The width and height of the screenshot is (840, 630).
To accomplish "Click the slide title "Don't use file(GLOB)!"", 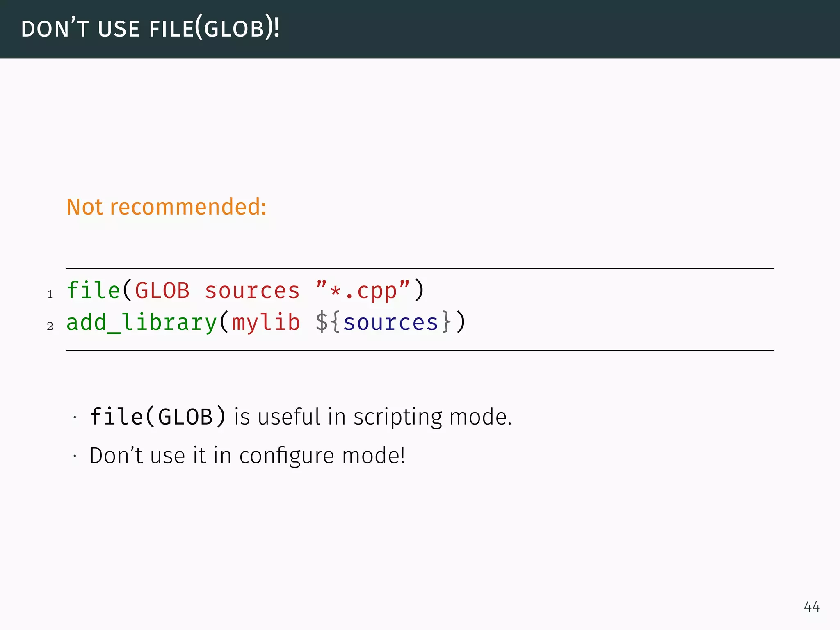I will point(150,29).
